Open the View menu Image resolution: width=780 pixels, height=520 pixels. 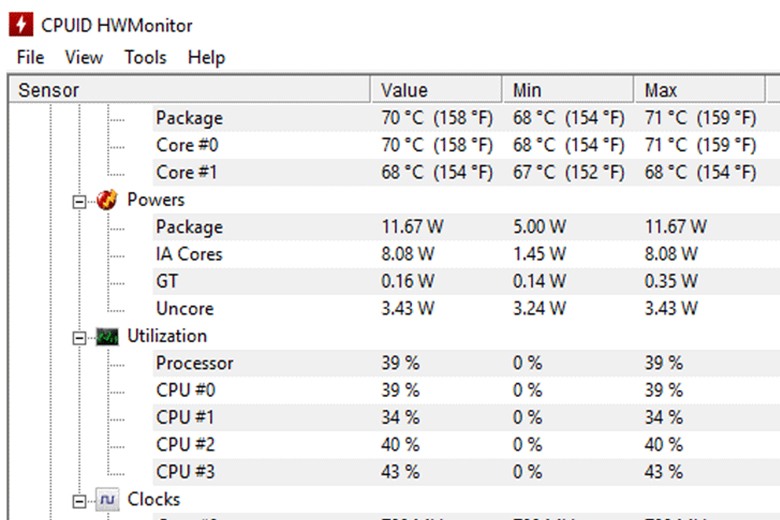point(84,57)
